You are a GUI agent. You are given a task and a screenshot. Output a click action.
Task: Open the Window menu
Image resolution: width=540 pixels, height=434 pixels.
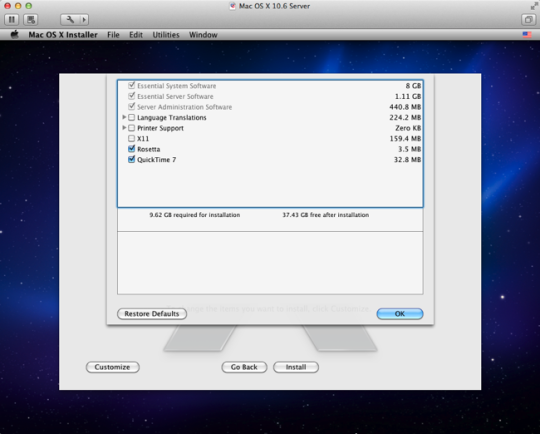pyautogui.click(x=203, y=35)
